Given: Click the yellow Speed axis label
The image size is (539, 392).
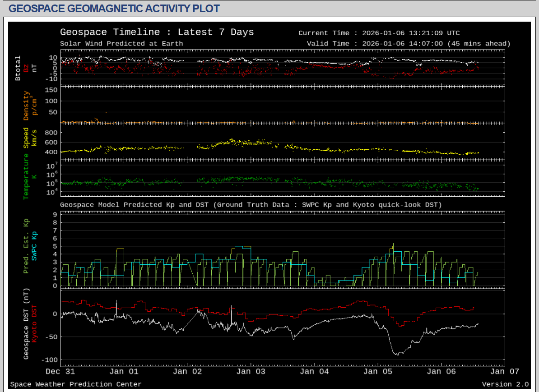Looking at the screenshot, I should pos(26,138).
